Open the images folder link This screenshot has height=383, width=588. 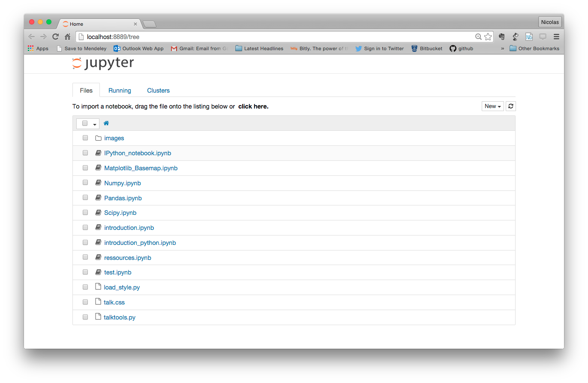click(114, 138)
